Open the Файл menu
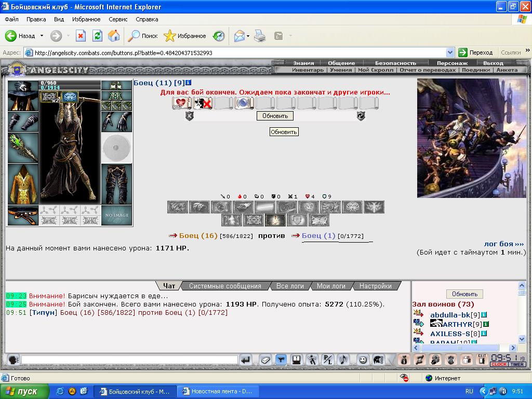 point(11,19)
